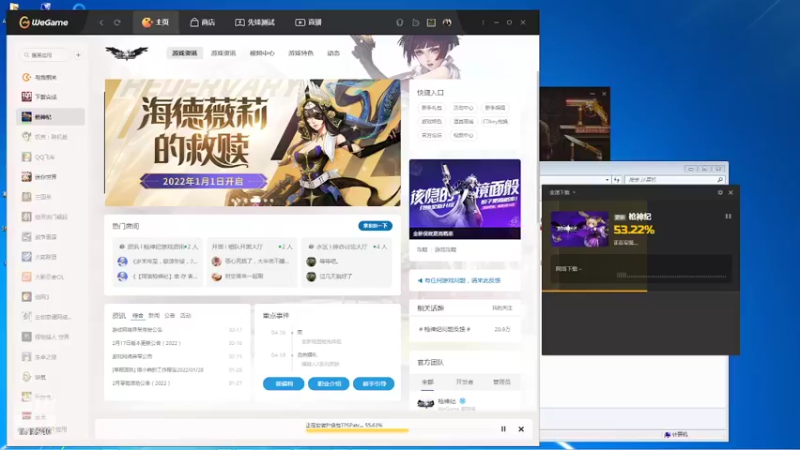Pause the install at bottom bar
This screenshot has width=800, height=450.
tap(503, 429)
